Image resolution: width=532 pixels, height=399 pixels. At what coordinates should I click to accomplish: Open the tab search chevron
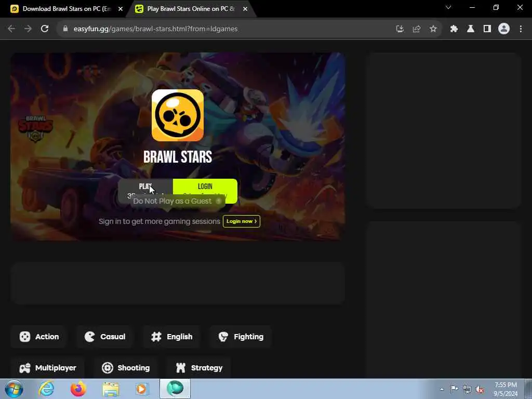pos(448,7)
